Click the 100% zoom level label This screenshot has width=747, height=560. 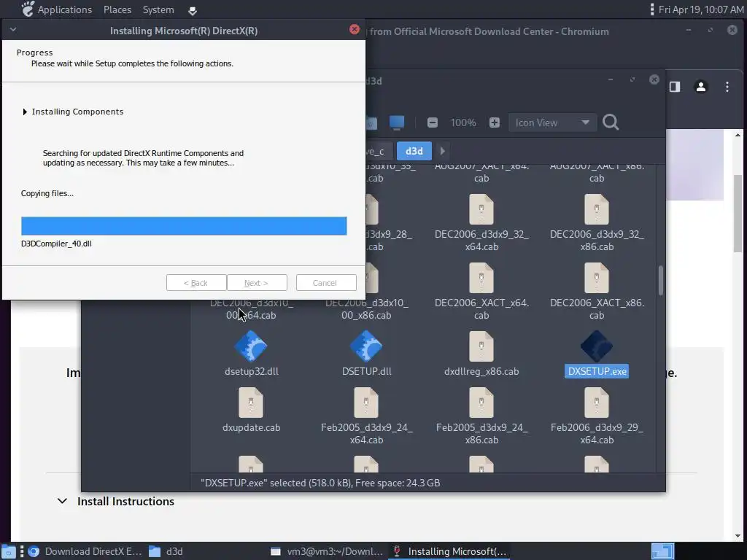click(x=463, y=122)
